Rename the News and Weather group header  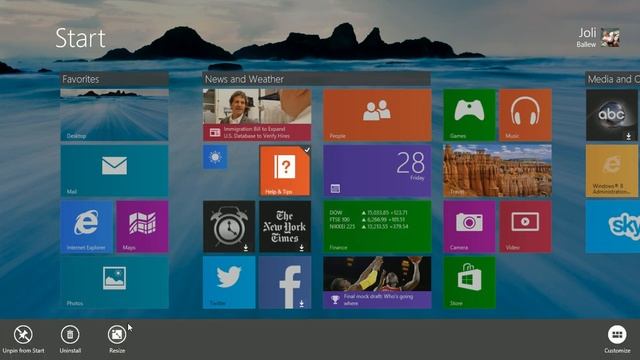click(x=317, y=79)
